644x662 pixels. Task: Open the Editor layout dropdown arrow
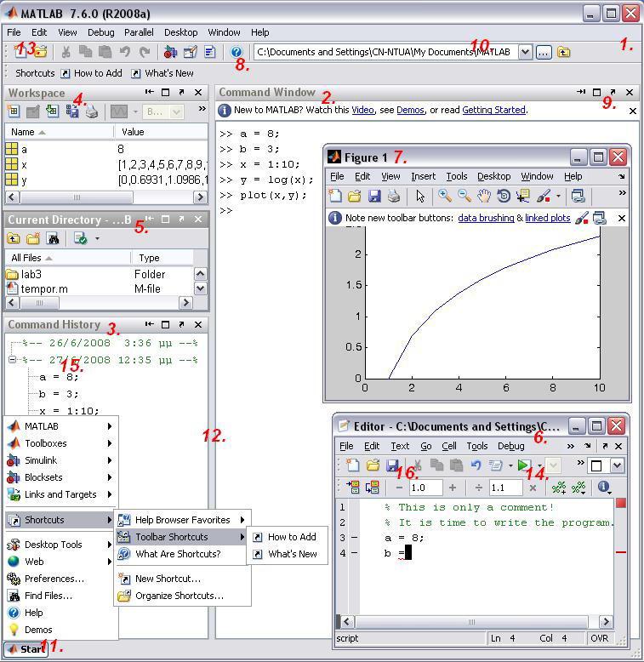tap(617, 465)
